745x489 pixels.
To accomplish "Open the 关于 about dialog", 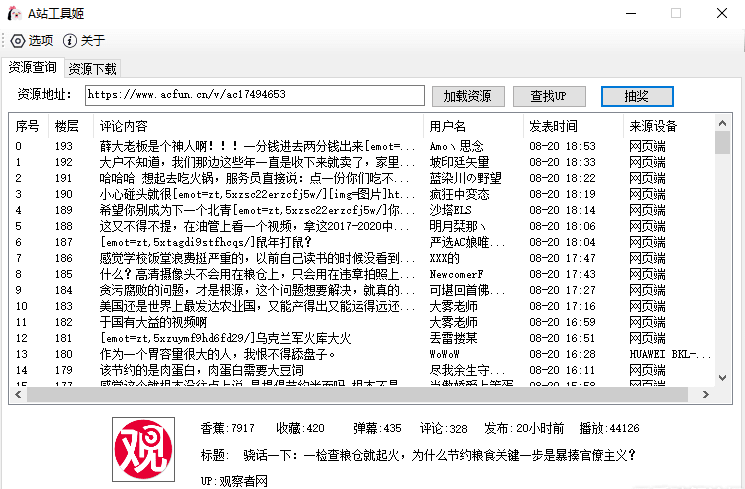I will coord(84,41).
